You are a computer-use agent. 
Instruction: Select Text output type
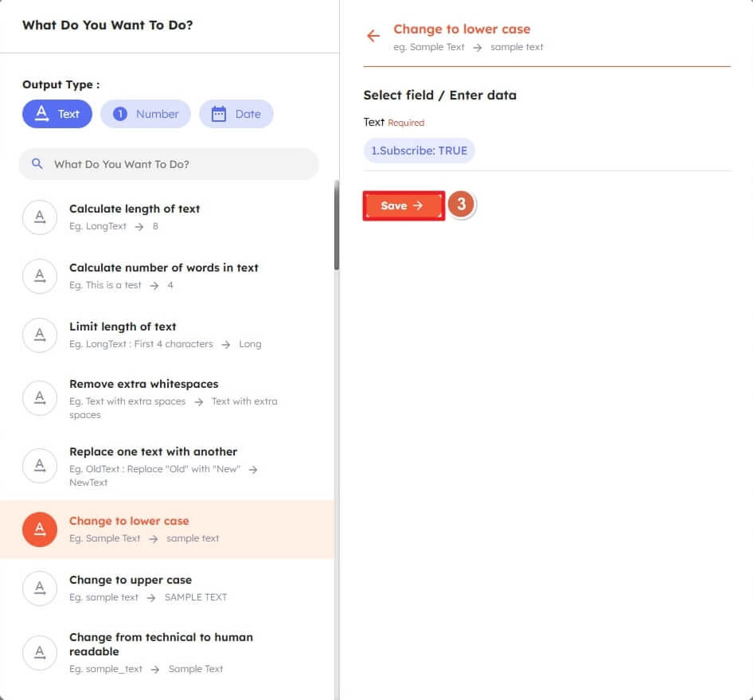coord(57,114)
